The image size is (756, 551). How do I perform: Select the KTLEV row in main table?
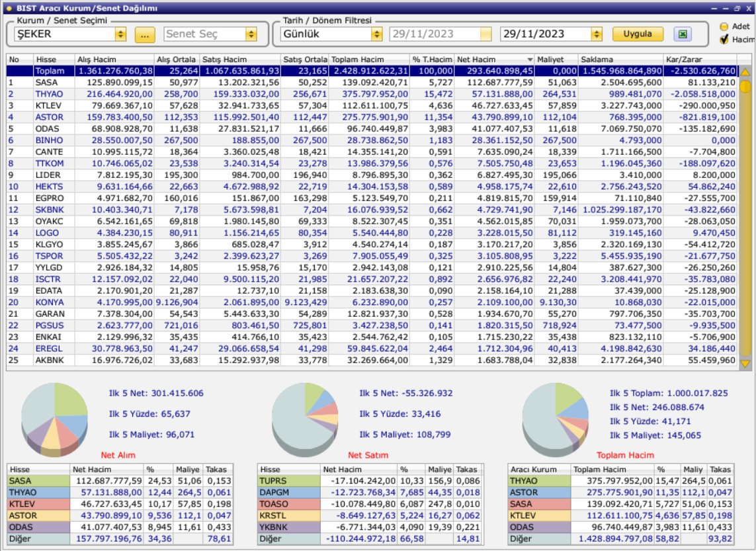372,106
